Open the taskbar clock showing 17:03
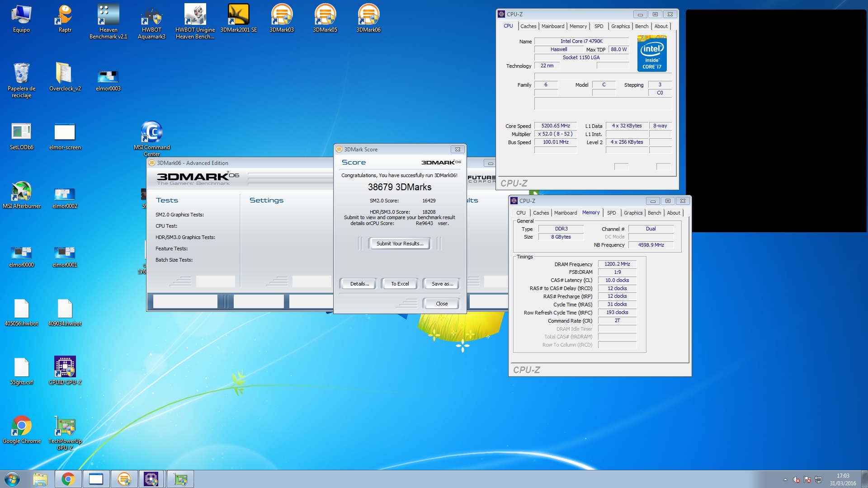Image resolution: width=868 pixels, height=488 pixels. tap(843, 479)
